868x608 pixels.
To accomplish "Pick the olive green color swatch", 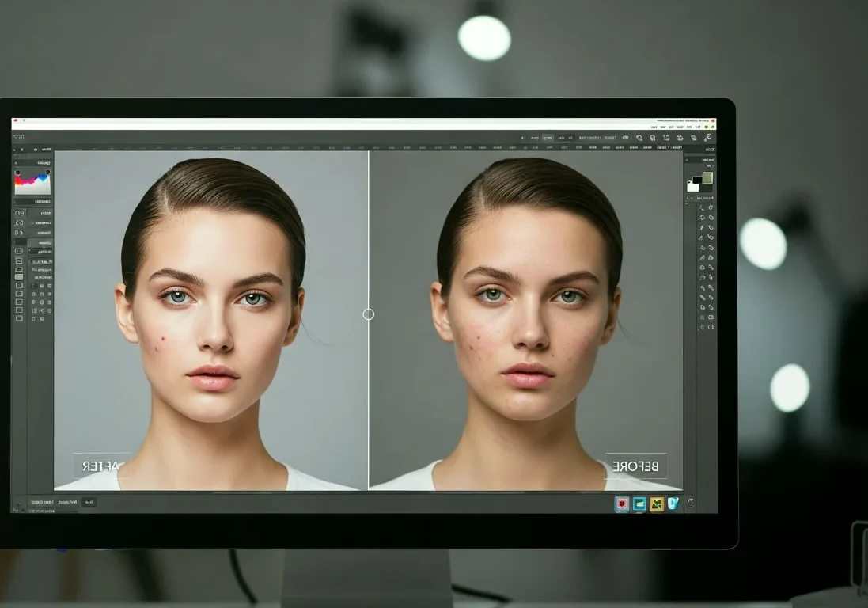I will point(707,177).
